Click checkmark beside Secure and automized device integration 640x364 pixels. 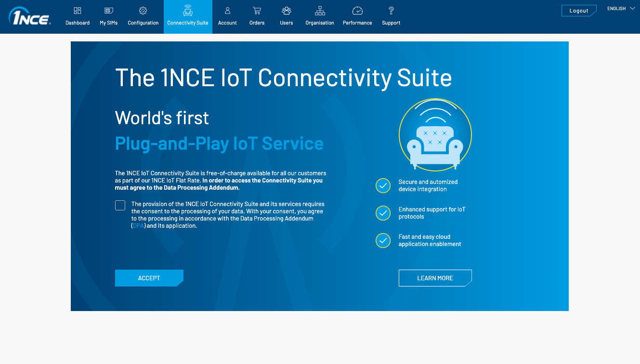pos(383,185)
